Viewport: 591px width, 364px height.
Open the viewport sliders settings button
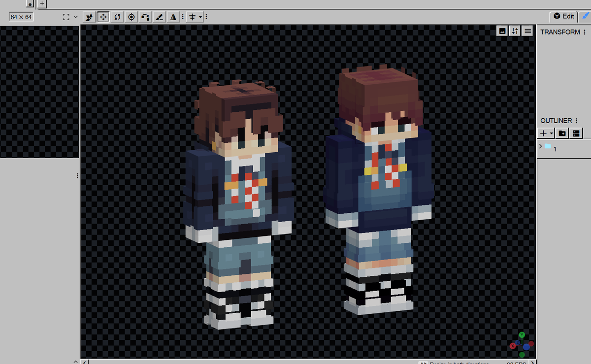click(x=515, y=31)
